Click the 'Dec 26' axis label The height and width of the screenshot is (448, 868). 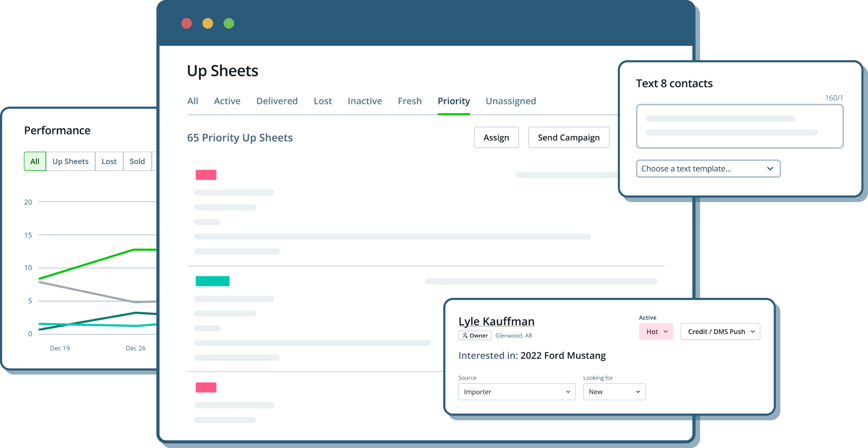coord(136,348)
